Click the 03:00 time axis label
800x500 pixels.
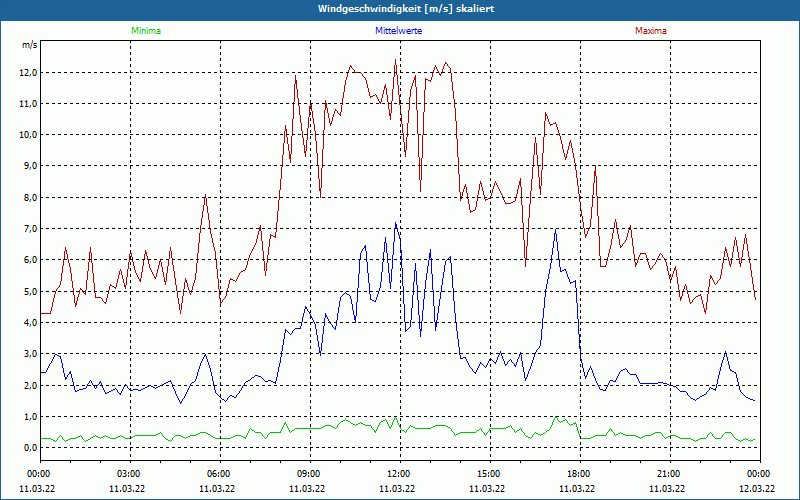[130, 474]
